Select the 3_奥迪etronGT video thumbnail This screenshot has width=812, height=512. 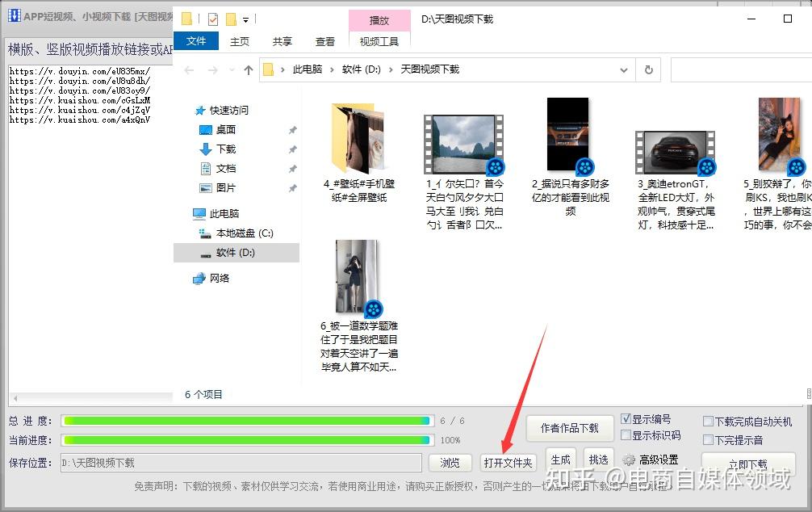click(x=676, y=153)
